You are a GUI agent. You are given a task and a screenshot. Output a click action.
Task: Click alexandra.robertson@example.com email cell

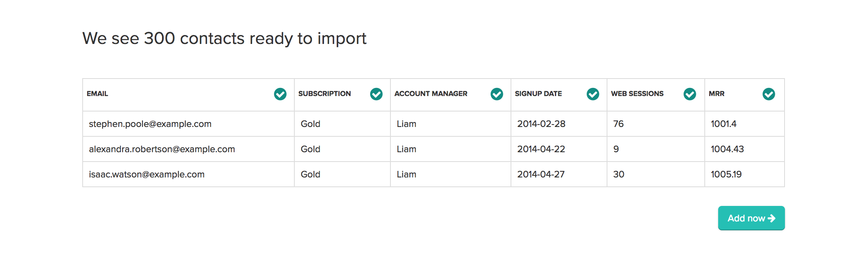click(162, 149)
